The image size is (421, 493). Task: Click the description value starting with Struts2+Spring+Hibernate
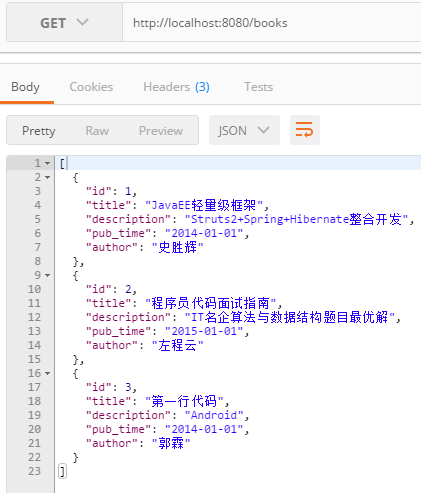pos(296,219)
